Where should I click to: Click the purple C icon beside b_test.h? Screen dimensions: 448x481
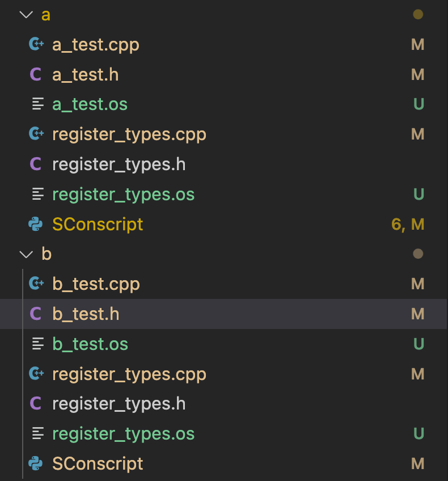click(x=36, y=314)
